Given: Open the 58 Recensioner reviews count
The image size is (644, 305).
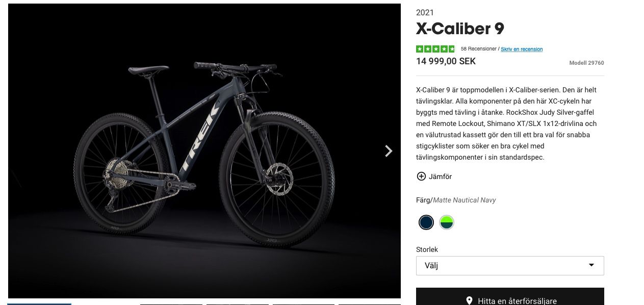Looking at the screenshot, I should (478, 49).
